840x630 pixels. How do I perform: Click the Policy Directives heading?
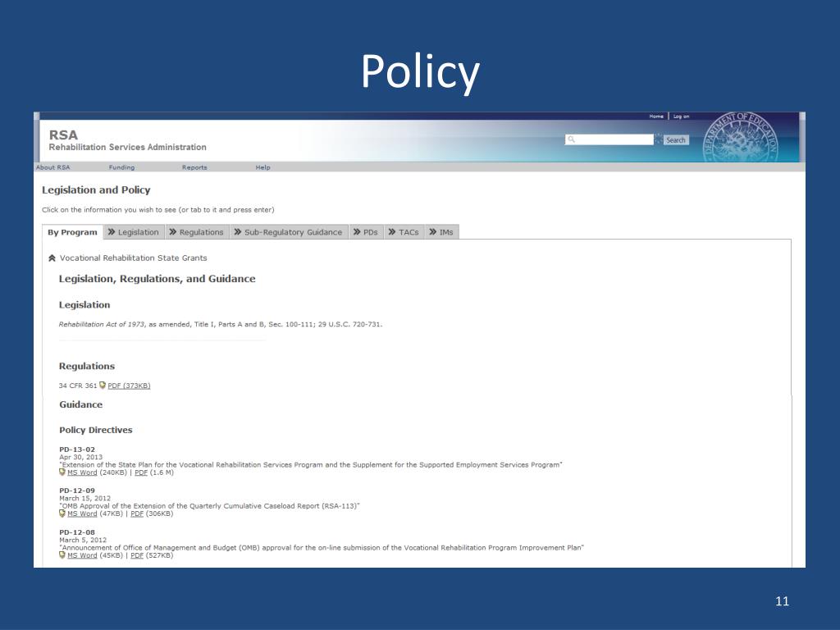coord(95,430)
